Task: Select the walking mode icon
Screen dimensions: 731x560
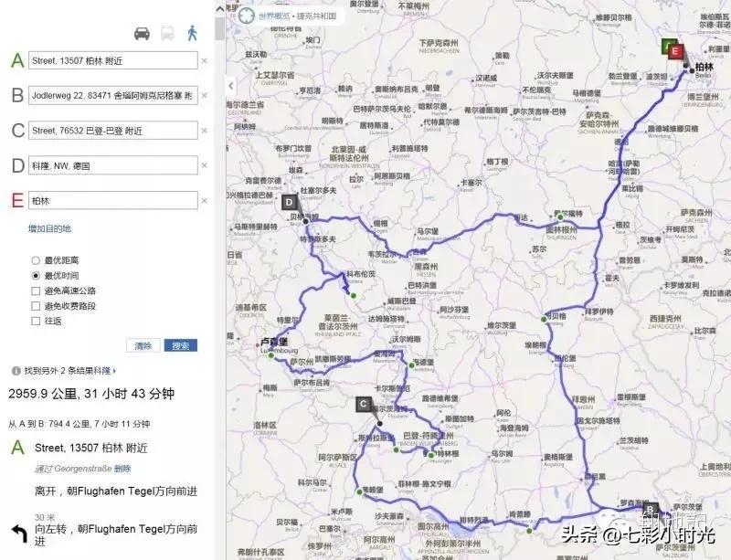Action: click(192, 33)
